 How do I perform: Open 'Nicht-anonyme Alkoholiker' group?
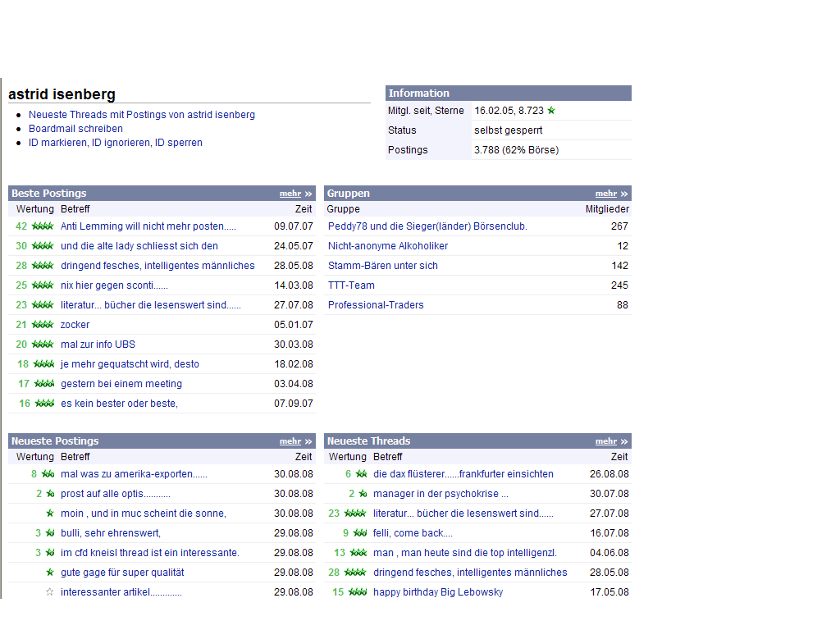click(x=388, y=246)
